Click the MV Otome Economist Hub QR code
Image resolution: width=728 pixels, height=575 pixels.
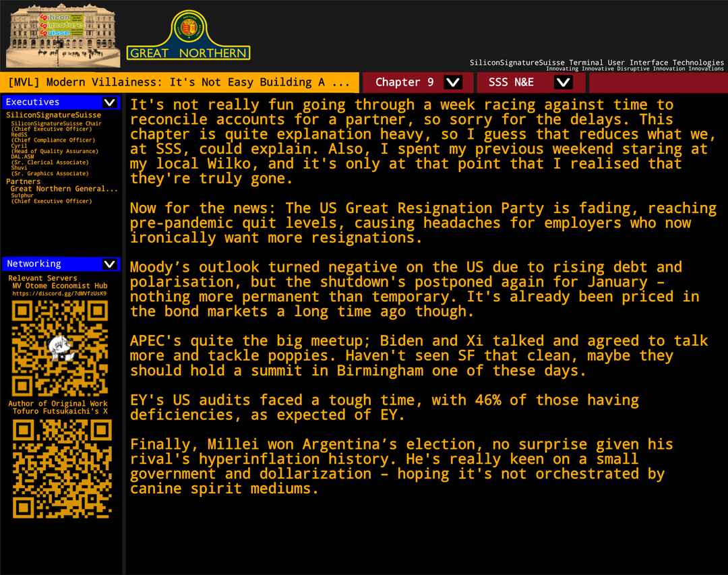coord(60,349)
